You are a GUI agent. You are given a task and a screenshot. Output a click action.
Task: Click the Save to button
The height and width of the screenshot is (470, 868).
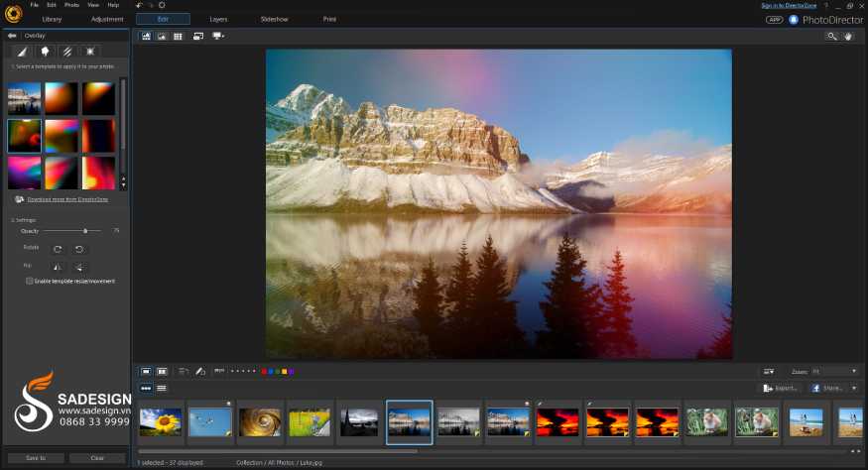click(36, 458)
